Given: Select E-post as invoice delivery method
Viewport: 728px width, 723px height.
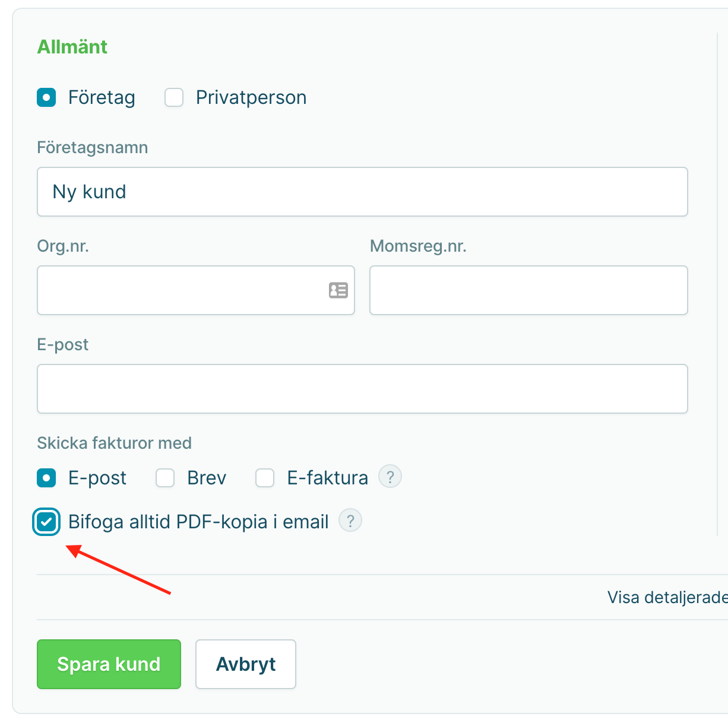Looking at the screenshot, I should pyautogui.click(x=46, y=478).
